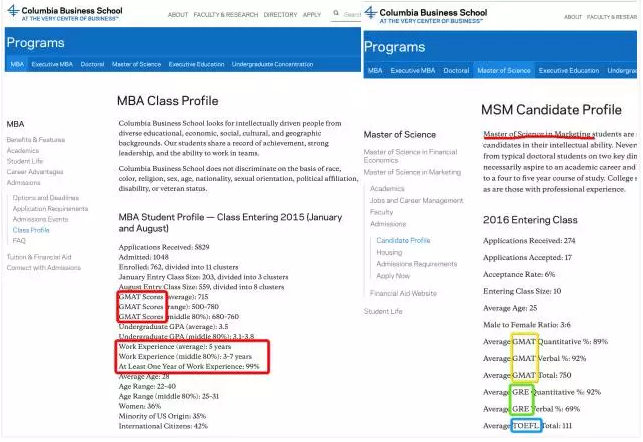The width and height of the screenshot is (643, 442).
Task: Open Jobs and Career Management link
Action: pyautogui.click(x=416, y=200)
